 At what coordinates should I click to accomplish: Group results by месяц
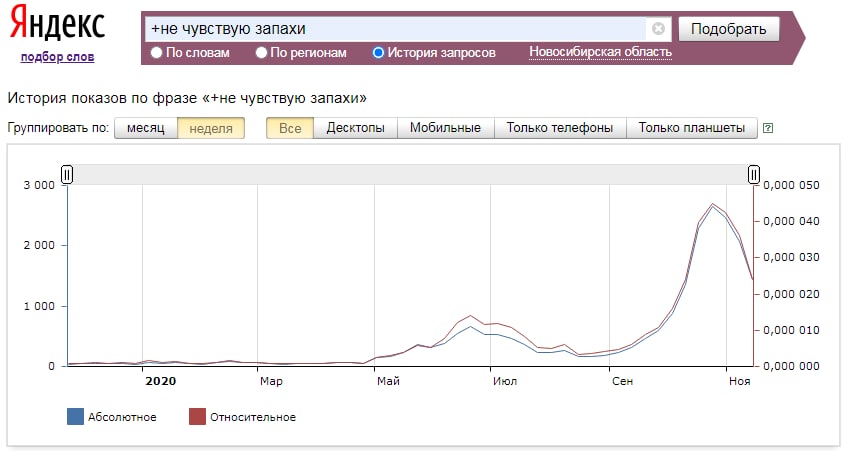click(146, 128)
